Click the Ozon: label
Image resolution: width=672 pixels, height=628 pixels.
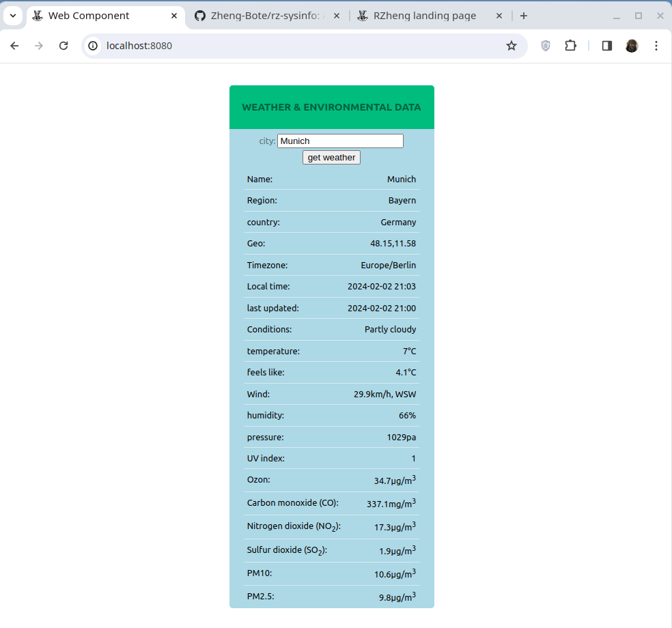258,480
